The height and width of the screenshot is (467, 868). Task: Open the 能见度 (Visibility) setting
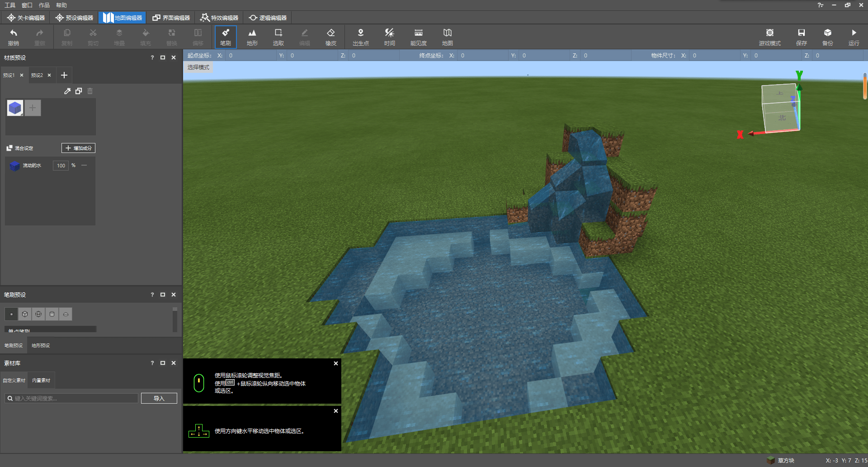(x=419, y=37)
